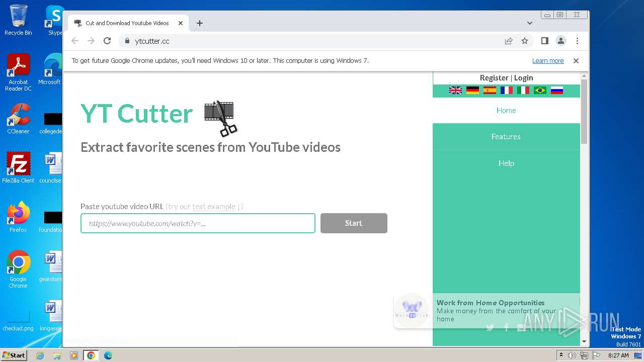The height and width of the screenshot is (362, 644).
Task: Launch CCleaner desktop shortcut
Action: [x=18, y=119]
